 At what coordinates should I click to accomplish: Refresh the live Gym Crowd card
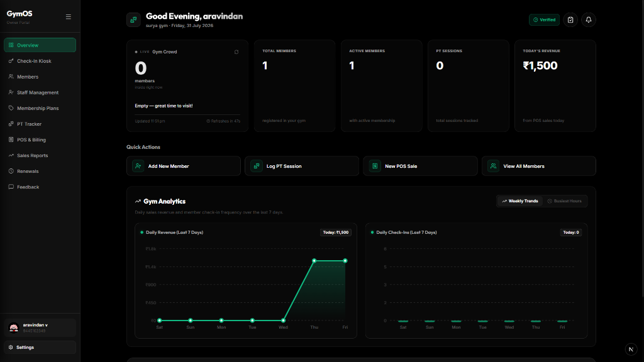pos(236,52)
